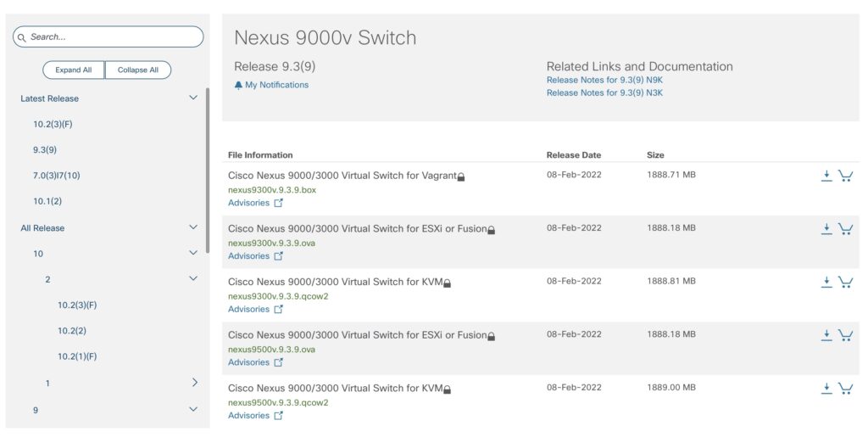This screenshot has height=437, width=868.
Task: Click the Release Date column header
Action: pyautogui.click(x=574, y=155)
